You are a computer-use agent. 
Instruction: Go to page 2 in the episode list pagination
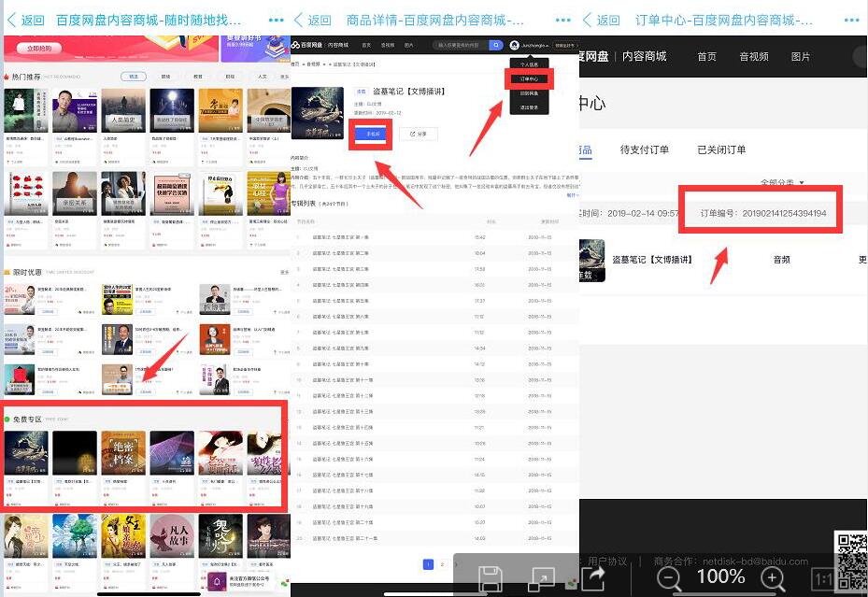(x=442, y=564)
